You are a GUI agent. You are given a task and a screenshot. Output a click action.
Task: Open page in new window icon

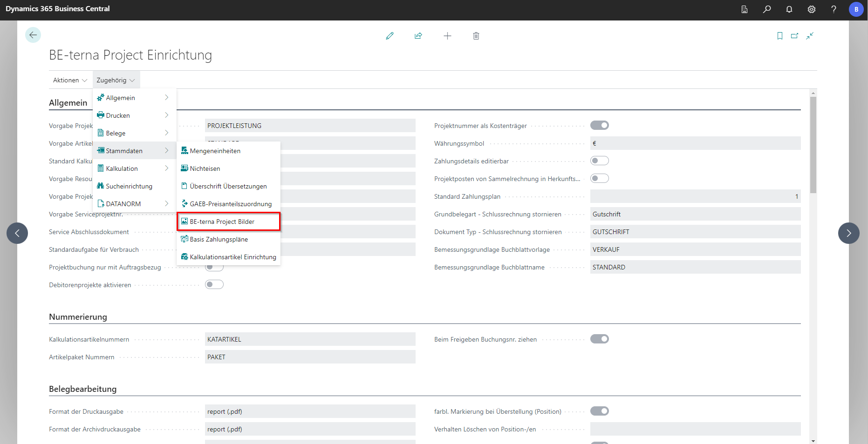[x=794, y=36]
